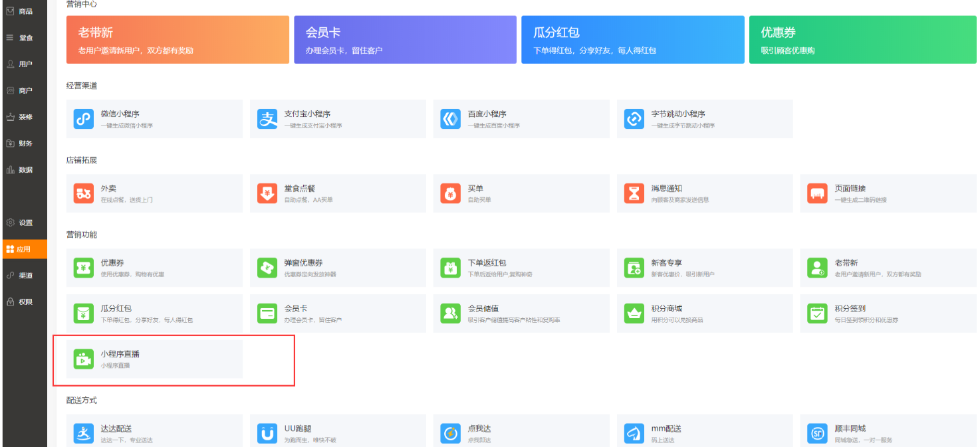Screen dimensions: 980x447
Task: Open the purple 会员卡 banner
Action: (x=405, y=40)
